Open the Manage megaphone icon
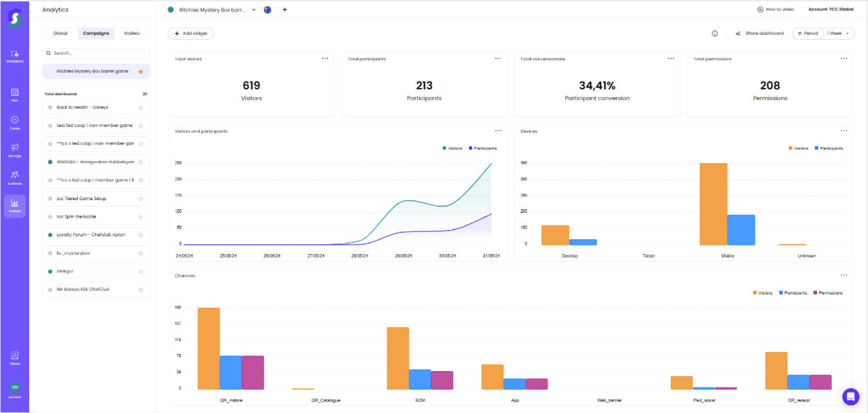The height and width of the screenshot is (413, 868). click(x=14, y=149)
